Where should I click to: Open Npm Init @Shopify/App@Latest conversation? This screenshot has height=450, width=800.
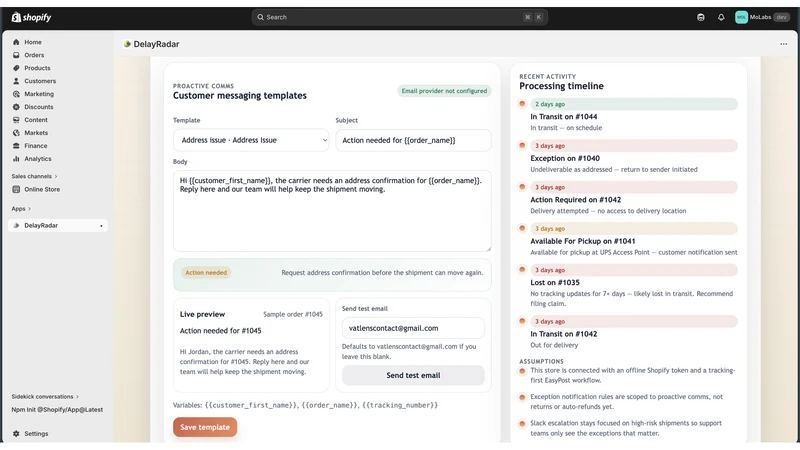tap(57, 410)
